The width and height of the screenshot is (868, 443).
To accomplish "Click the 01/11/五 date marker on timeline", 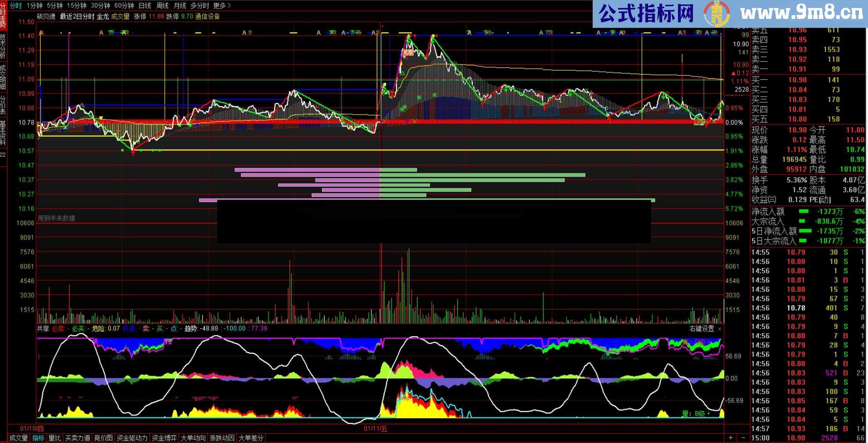I will 375,429.
